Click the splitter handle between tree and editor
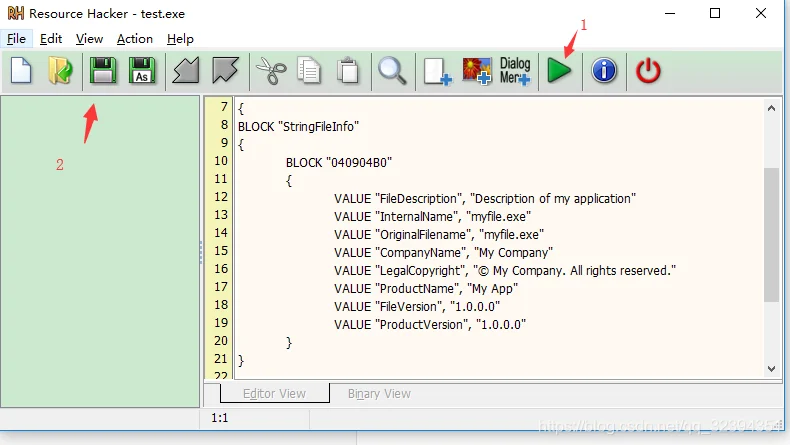This screenshot has height=445, width=790. 201,252
